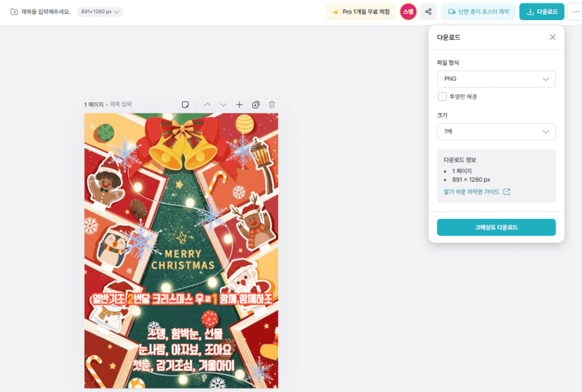Expand the PNG file format dropdown
This screenshot has width=582, height=392.
(x=496, y=79)
